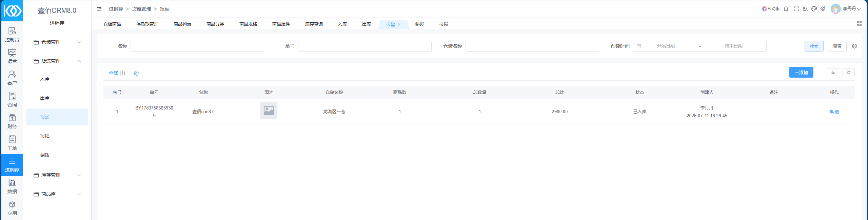Open the notifications bell icon

[x=786, y=9]
